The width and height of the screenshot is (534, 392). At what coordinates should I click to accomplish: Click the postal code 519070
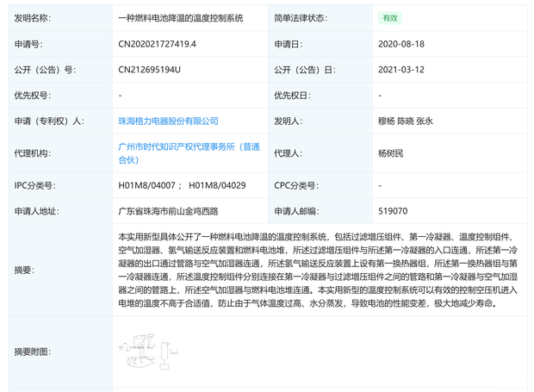[x=393, y=211]
